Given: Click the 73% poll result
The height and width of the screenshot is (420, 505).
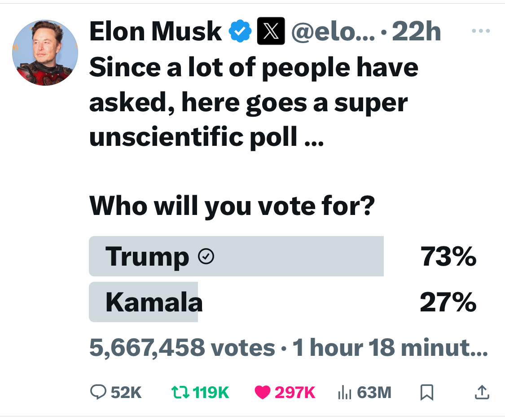Looking at the screenshot, I should (x=448, y=257).
